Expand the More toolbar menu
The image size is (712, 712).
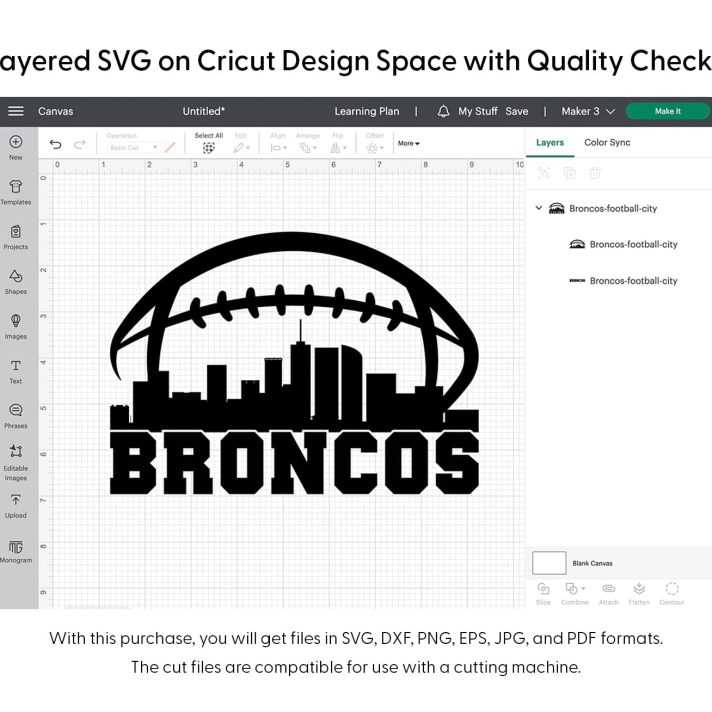[x=409, y=143]
